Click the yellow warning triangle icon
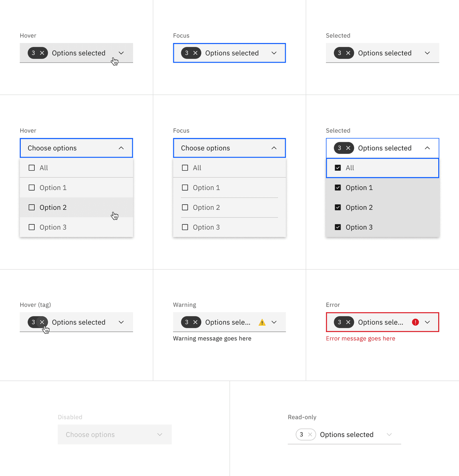The height and width of the screenshot is (476, 459). [x=262, y=322]
